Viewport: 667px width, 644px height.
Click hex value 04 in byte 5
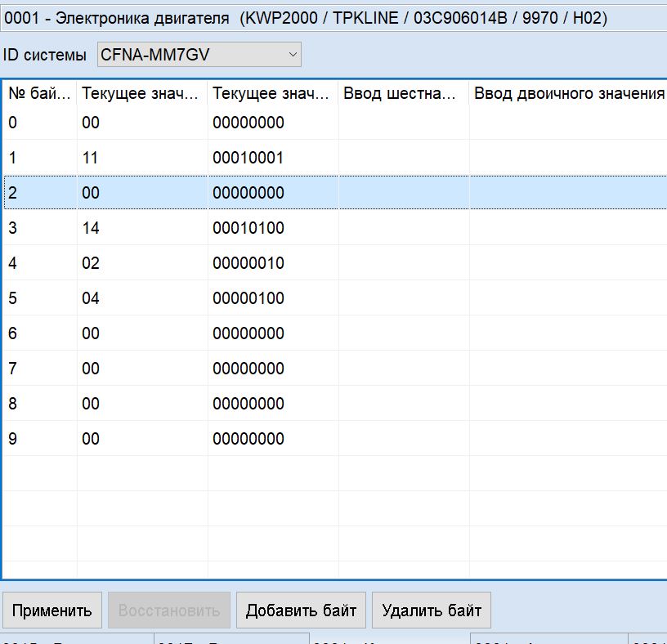pyautogui.click(x=90, y=298)
